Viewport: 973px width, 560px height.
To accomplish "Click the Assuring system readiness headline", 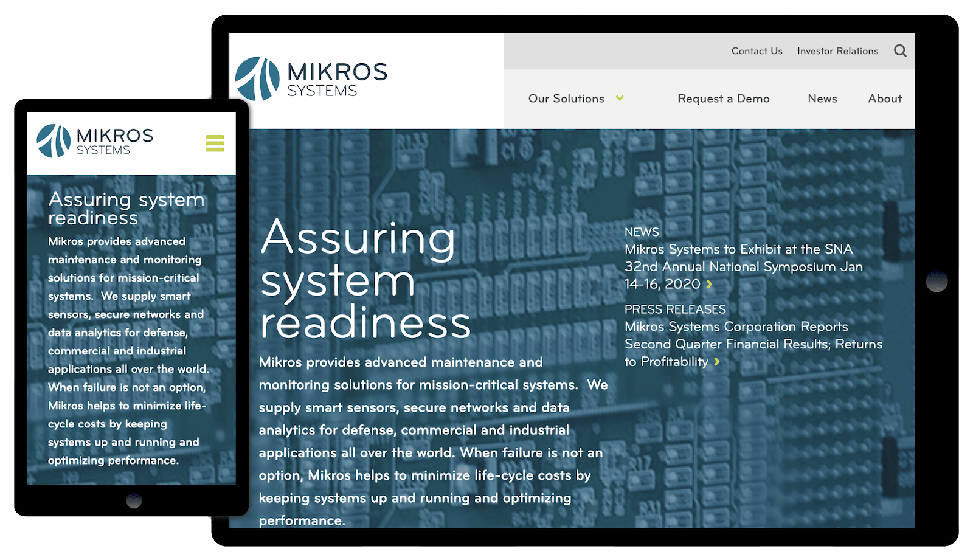I will [364, 283].
